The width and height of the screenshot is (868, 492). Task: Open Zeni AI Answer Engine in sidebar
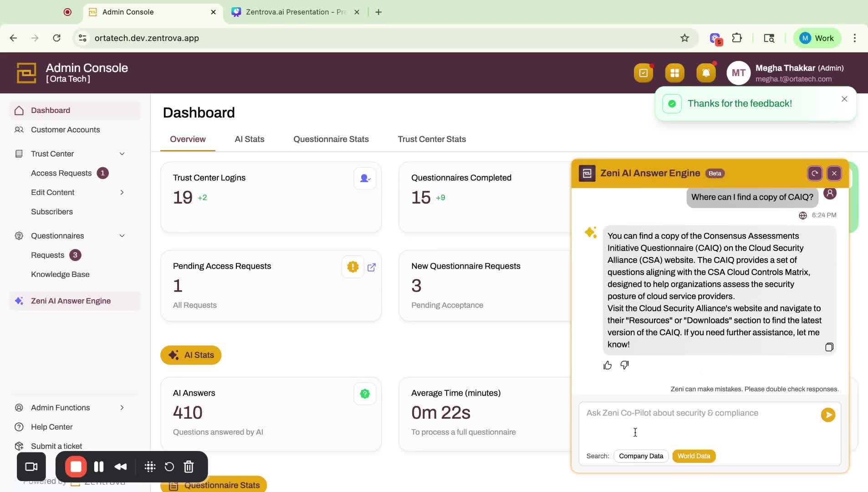pos(75,301)
